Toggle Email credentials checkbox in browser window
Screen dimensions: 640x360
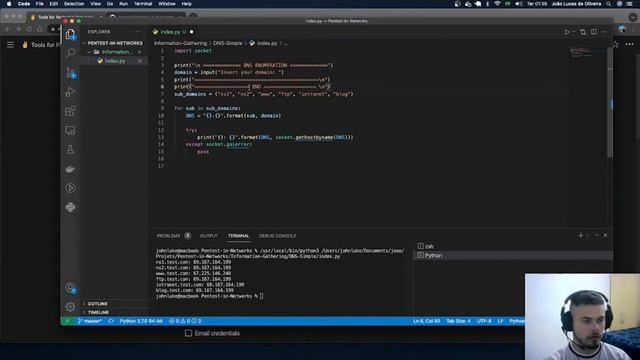point(188,333)
